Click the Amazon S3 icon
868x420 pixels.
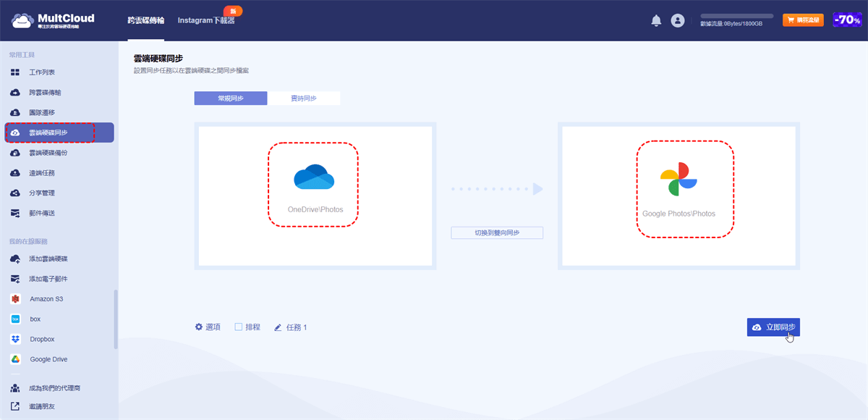tap(14, 298)
